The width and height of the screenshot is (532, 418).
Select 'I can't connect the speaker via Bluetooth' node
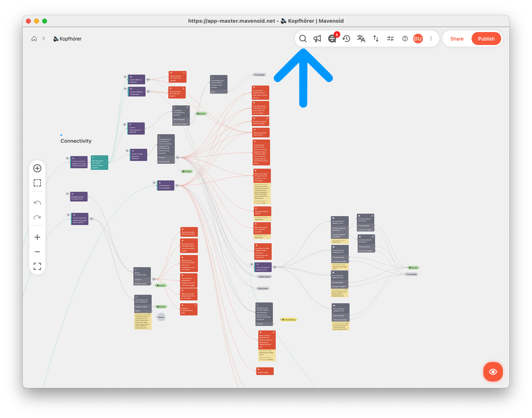79,162
